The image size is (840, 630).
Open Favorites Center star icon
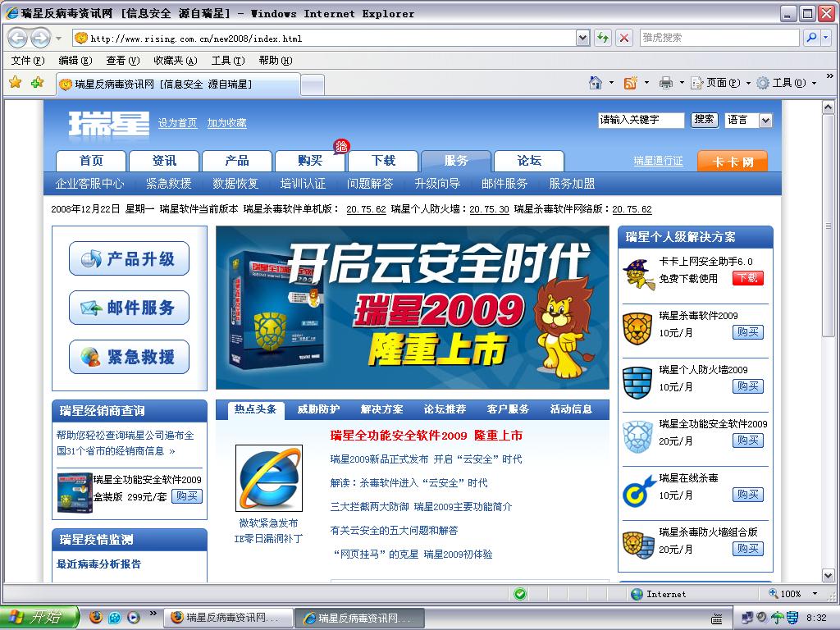click(16, 82)
